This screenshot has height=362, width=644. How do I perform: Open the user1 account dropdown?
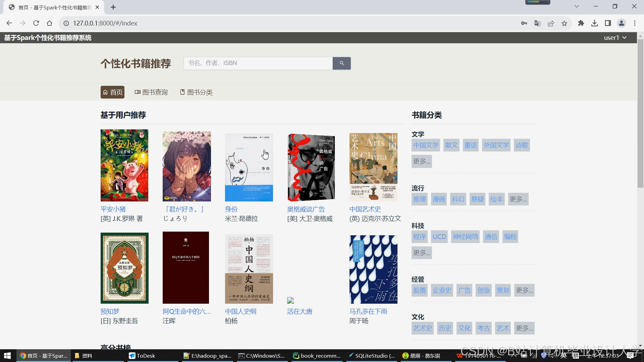tap(615, 38)
